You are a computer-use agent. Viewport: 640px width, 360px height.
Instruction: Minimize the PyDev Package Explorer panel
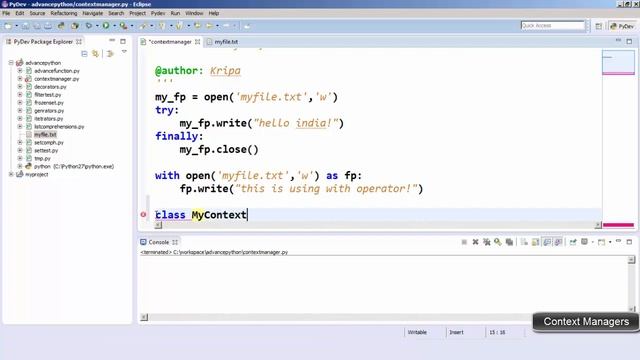(x=112, y=41)
